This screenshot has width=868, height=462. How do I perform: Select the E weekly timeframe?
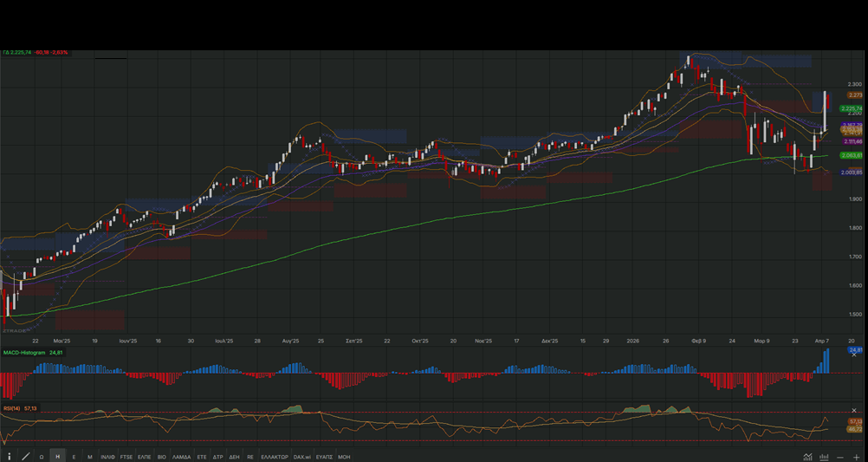tap(74, 457)
